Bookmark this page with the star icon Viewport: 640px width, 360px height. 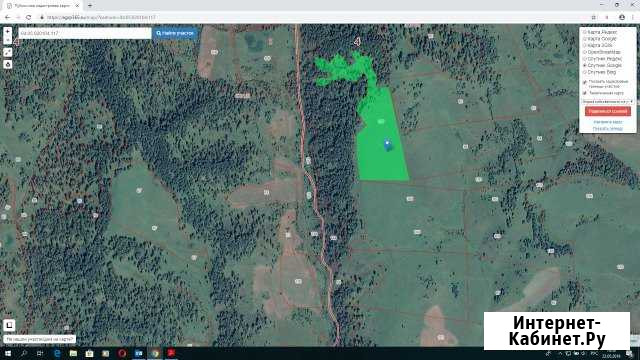click(594, 17)
